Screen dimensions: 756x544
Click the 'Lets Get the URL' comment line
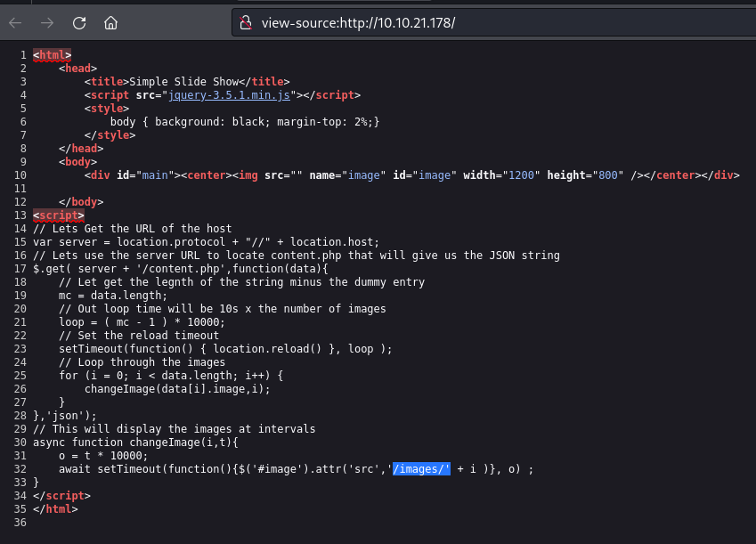(x=132, y=229)
